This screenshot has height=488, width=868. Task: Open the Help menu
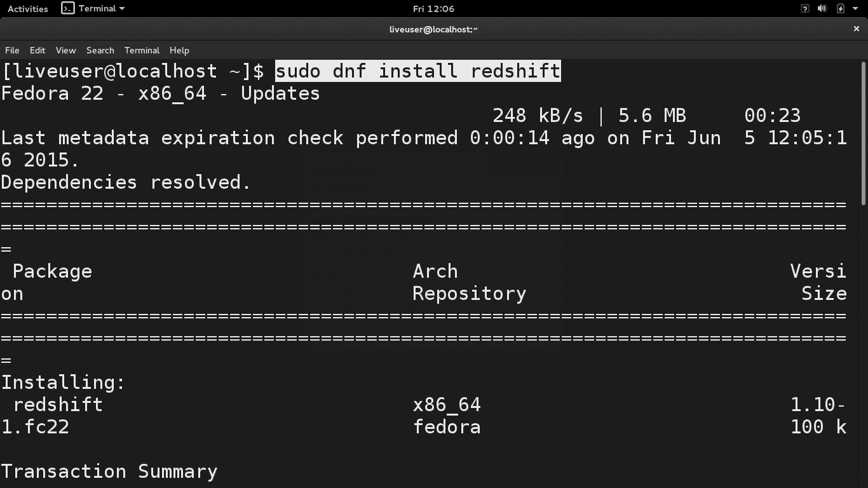coord(179,50)
